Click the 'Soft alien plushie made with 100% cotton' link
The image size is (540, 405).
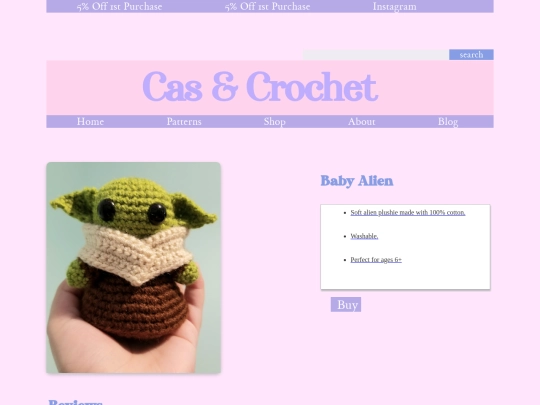click(x=408, y=212)
